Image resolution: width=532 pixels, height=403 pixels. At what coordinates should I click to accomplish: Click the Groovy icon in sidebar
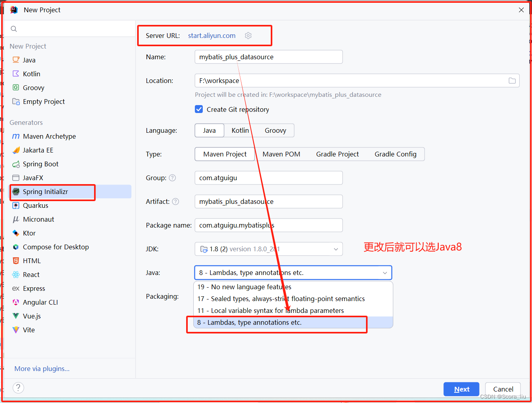tap(16, 88)
